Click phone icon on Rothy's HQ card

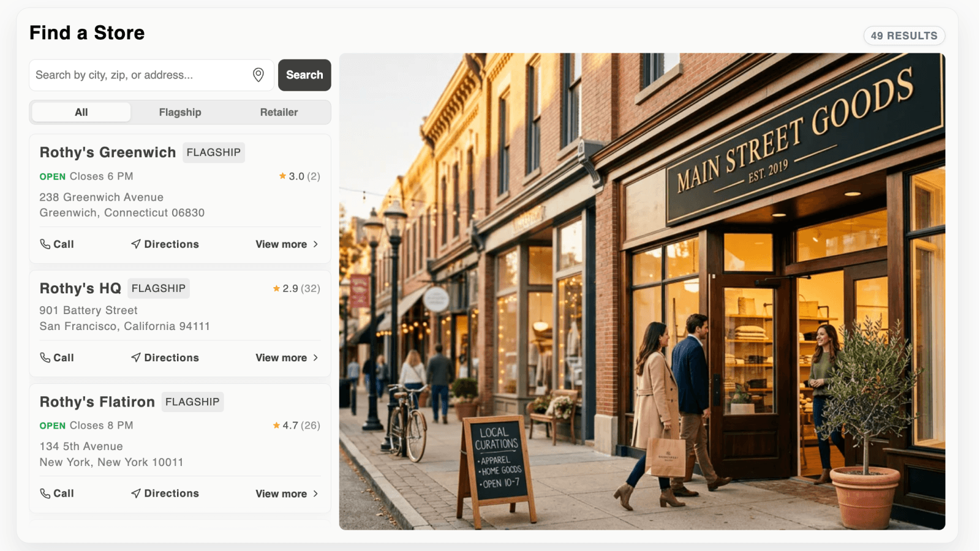tap(45, 358)
